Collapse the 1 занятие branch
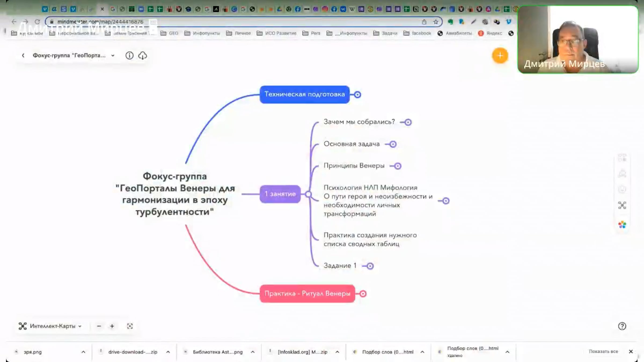Screen dimensions: 644x362 point(308,194)
